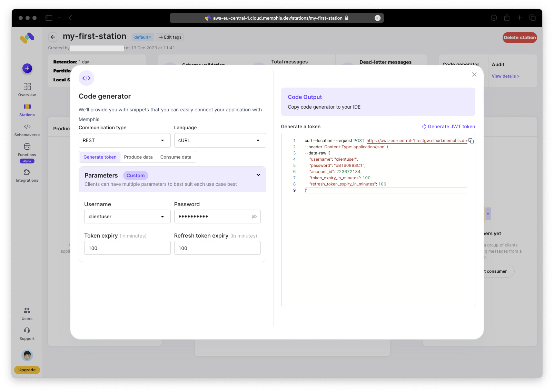Collapse the Parameters section chevron
The width and height of the screenshot is (554, 392).
click(258, 175)
